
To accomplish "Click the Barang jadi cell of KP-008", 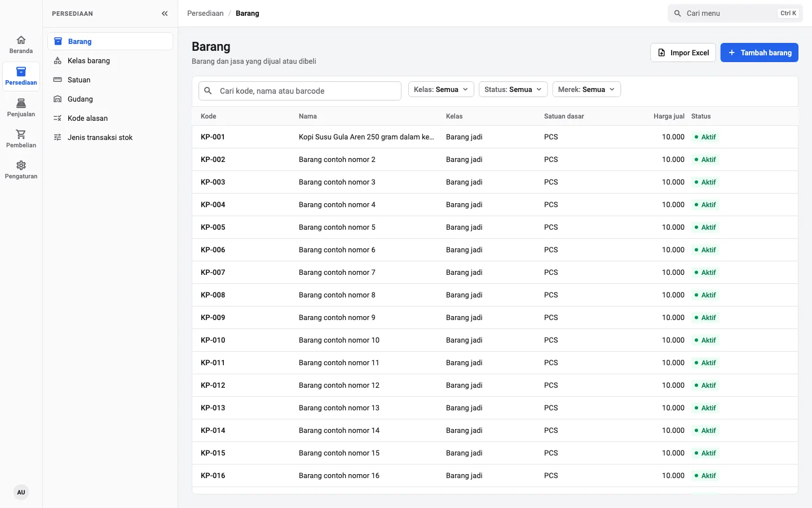I will (464, 295).
